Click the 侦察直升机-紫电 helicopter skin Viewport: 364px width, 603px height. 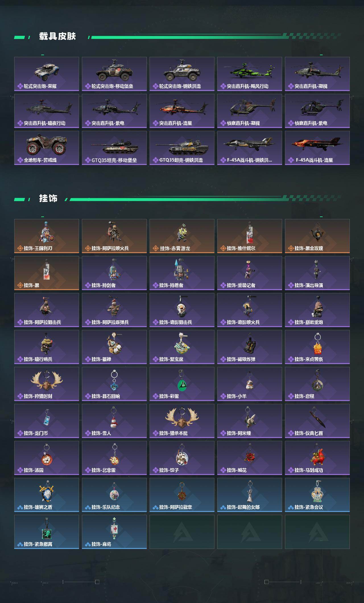point(317,111)
